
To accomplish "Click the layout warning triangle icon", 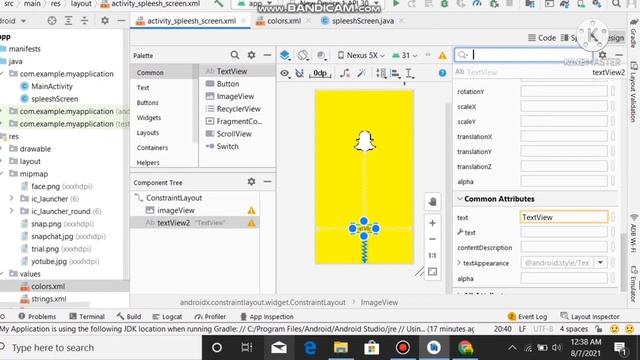I will [442, 56].
